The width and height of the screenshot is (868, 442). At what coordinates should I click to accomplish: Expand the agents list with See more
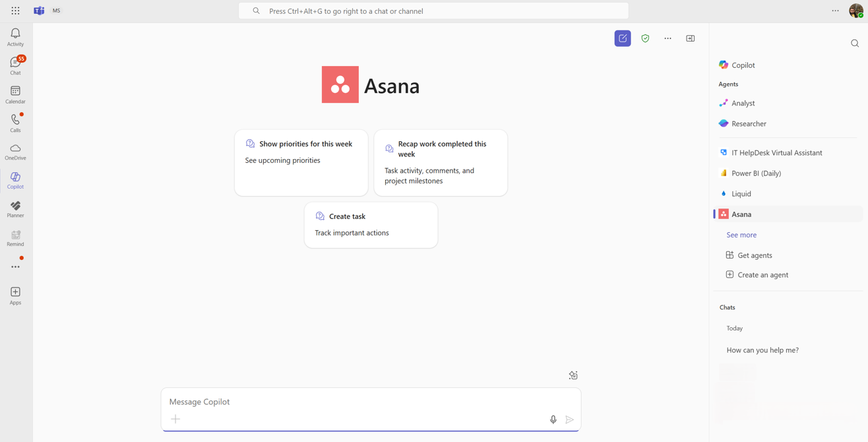tap(741, 235)
